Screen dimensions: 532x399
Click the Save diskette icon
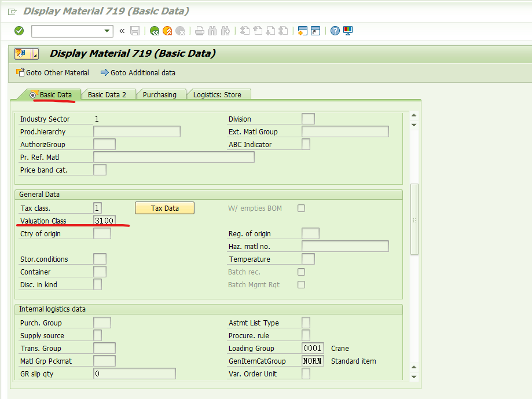point(135,31)
